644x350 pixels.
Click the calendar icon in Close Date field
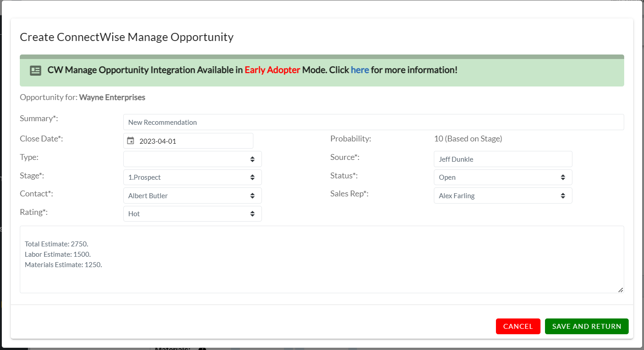click(x=131, y=141)
